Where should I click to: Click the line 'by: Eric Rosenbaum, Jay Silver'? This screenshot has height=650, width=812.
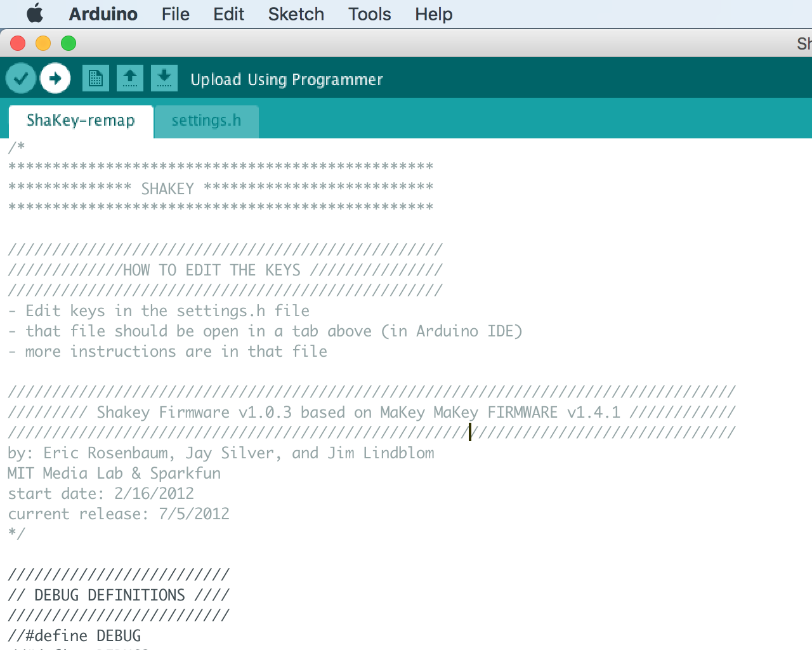pyautogui.click(x=221, y=453)
